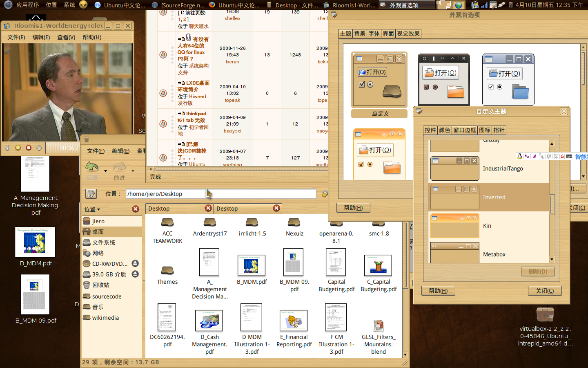Switch to the 背景 tab
This screenshot has width=588, height=368.
[x=360, y=34]
